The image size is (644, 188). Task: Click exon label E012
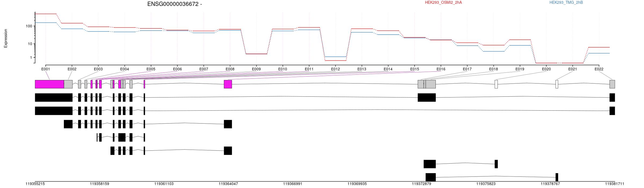coord(335,69)
